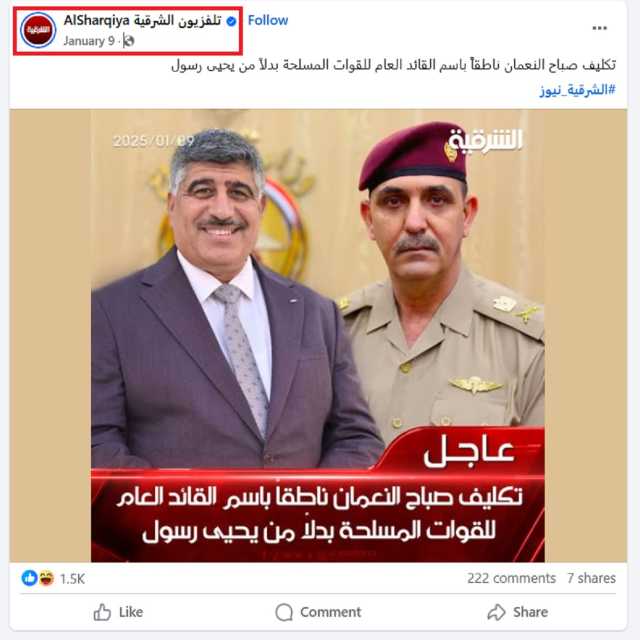Click the blue thumbs-up reaction icon
Viewport: 640px width, 640px height.
[29, 578]
